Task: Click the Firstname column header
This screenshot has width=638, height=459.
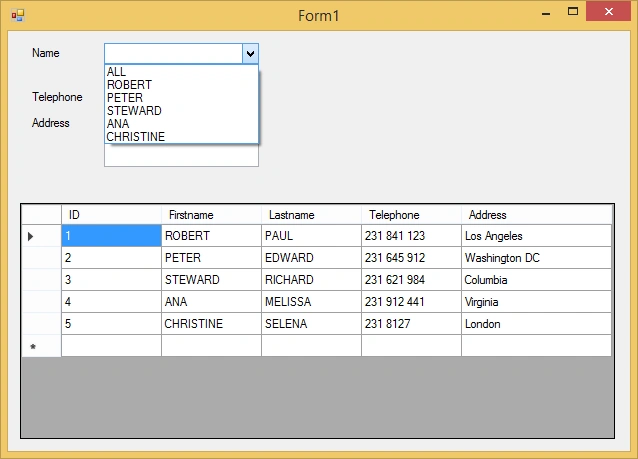Action: [x=212, y=214]
